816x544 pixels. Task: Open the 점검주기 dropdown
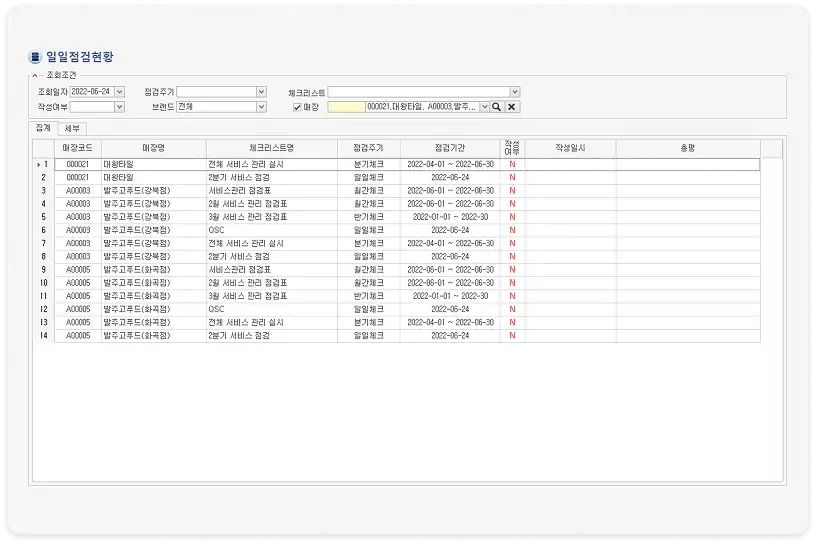(261, 92)
